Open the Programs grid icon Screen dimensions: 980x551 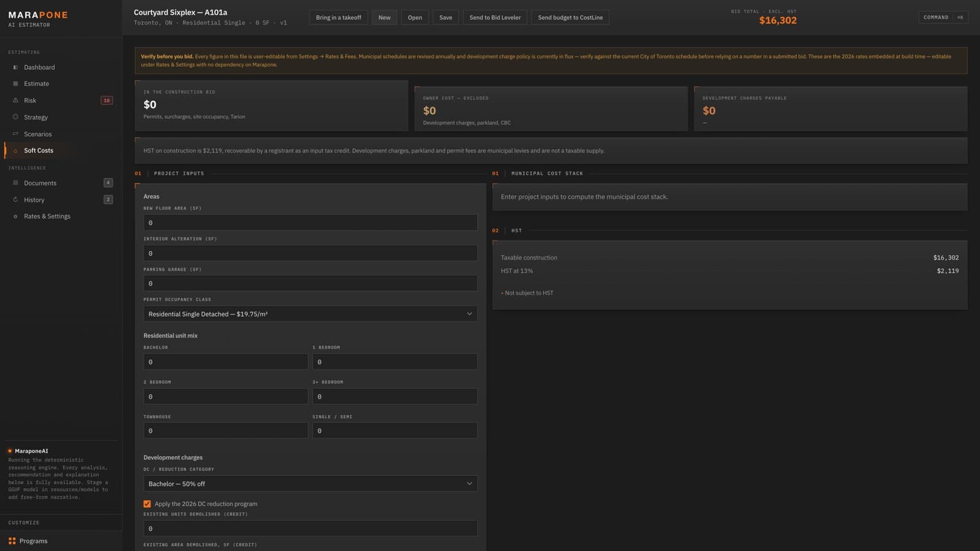click(x=12, y=541)
